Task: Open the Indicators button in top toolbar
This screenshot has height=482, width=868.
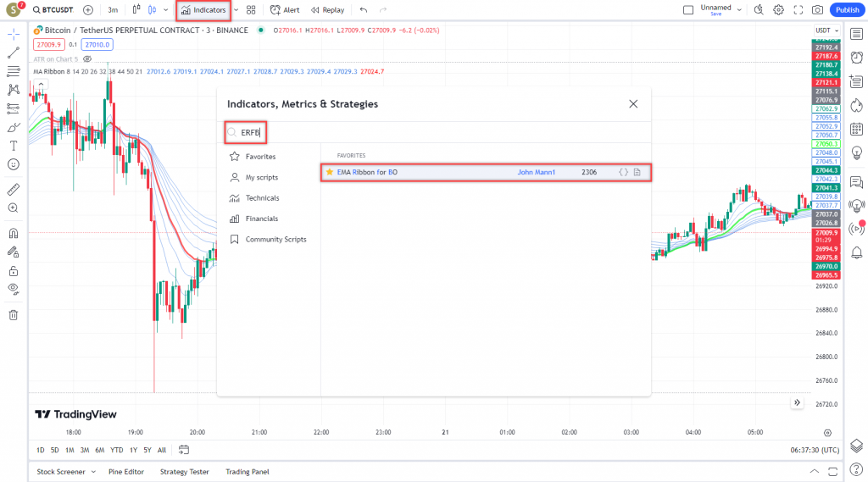Action: (203, 10)
